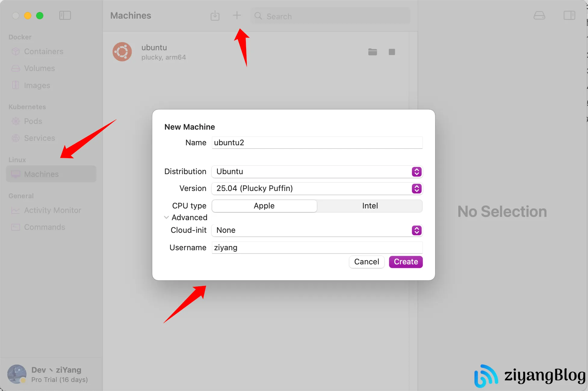Open the Distribution dropdown
The height and width of the screenshot is (391, 588).
pos(317,172)
